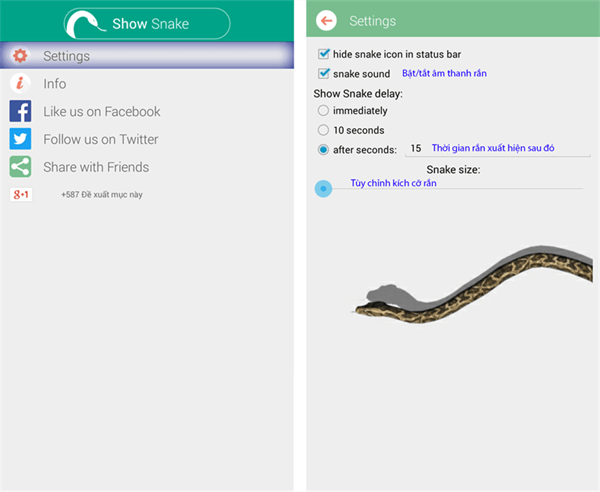The width and height of the screenshot is (600, 492).
Task: Click the Snake size slider handle
Action: click(323, 189)
